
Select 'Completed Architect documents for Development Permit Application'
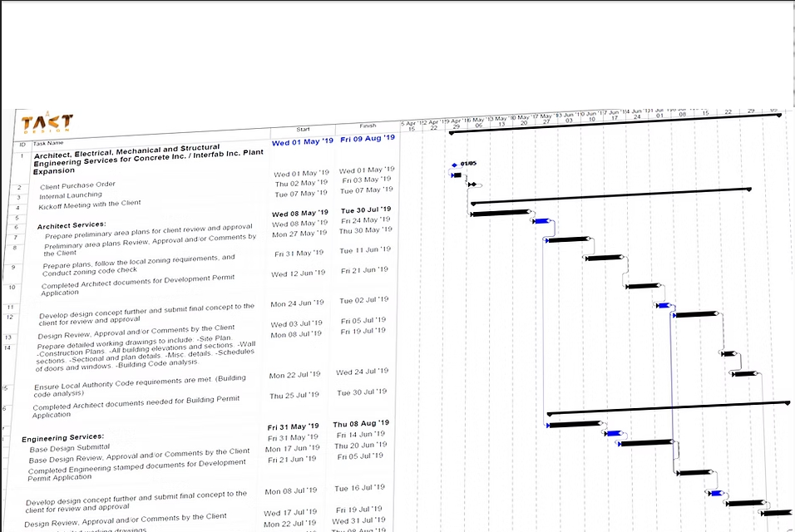137,285
